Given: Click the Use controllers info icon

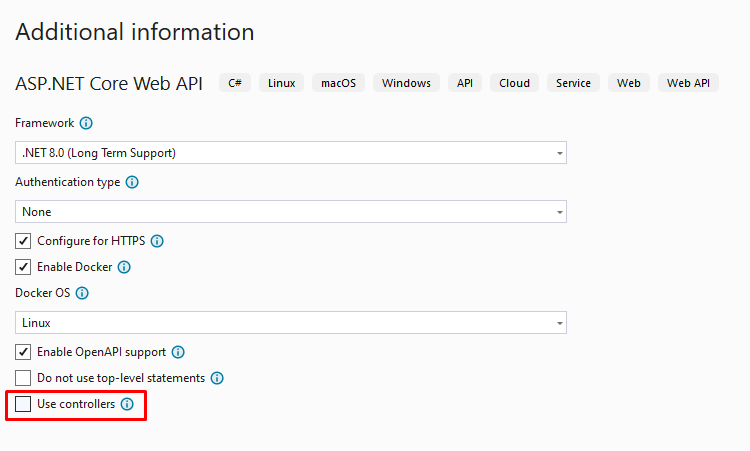Looking at the screenshot, I should coord(127,405).
